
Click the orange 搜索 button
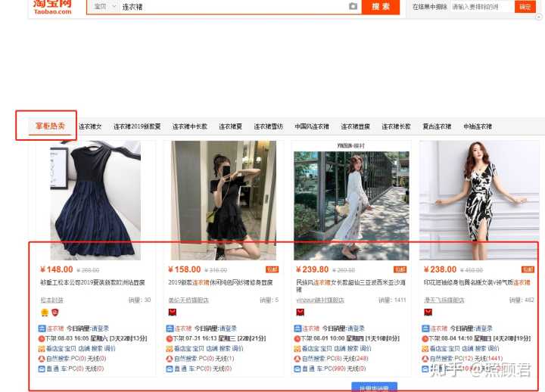[381, 7]
